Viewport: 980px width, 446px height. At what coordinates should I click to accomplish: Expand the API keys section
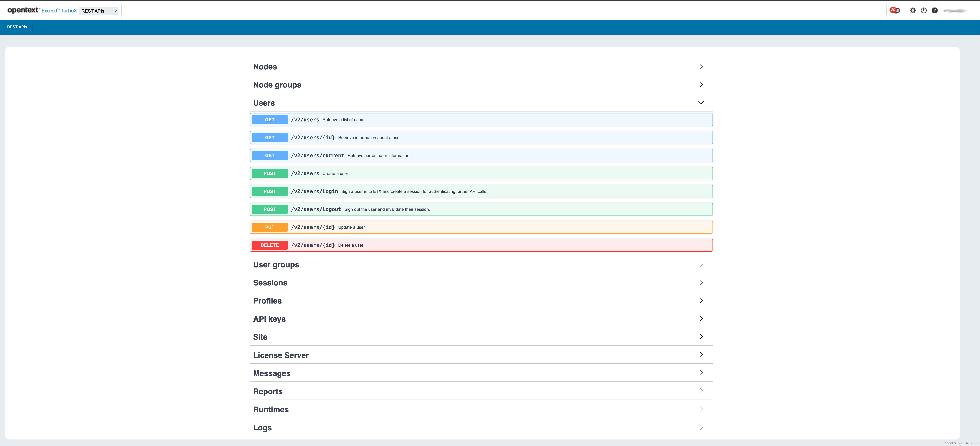[x=481, y=319]
